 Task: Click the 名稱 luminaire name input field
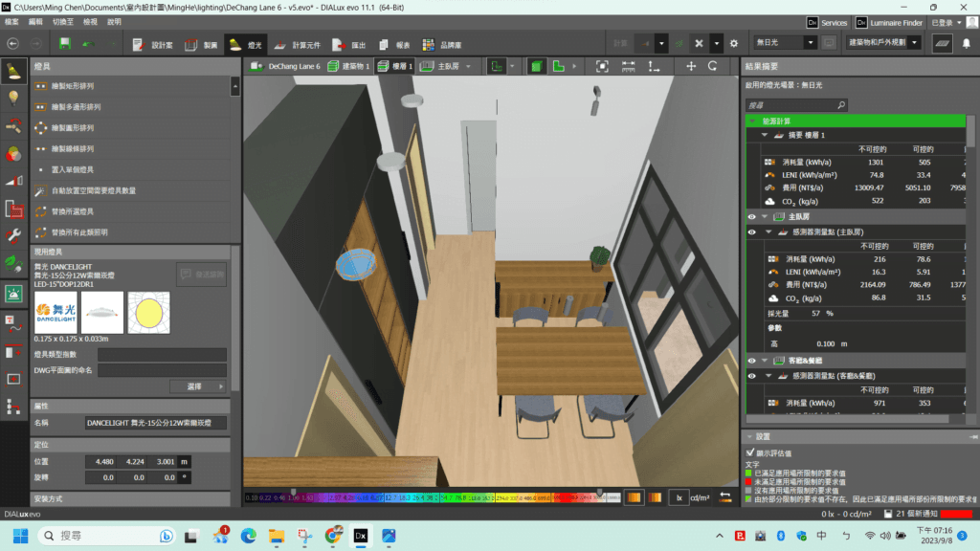click(x=156, y=423)
